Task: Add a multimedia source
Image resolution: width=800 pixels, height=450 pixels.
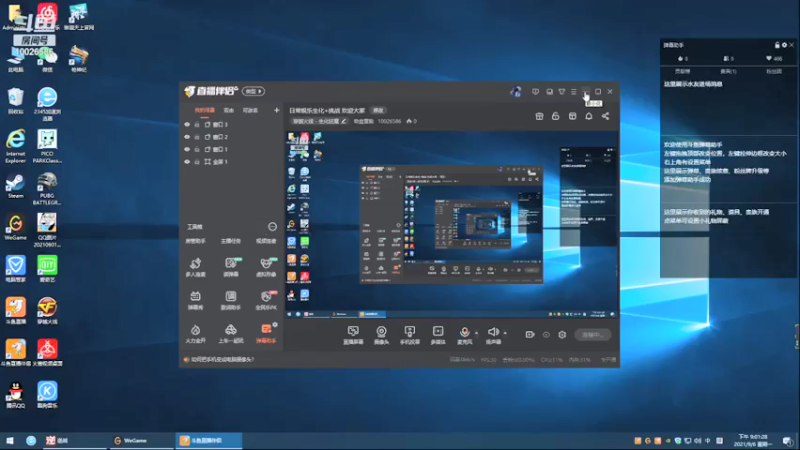Action: point(438,335)
